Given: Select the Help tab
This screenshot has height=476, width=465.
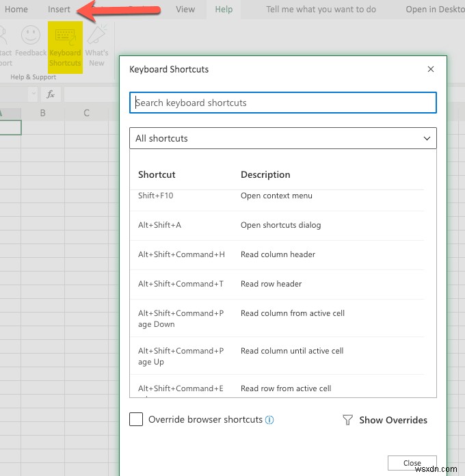Looking at the screenshot, I should 224,10.
